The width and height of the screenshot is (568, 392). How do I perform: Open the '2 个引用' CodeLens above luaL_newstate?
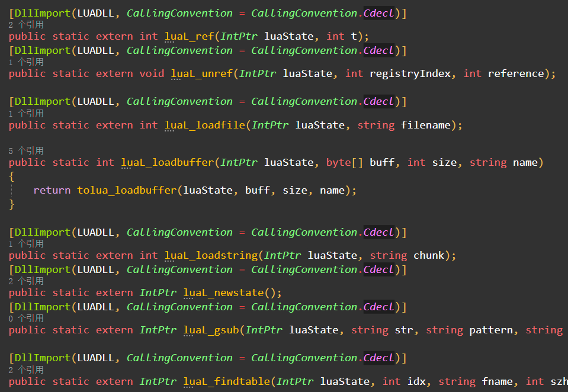point(26,281)
